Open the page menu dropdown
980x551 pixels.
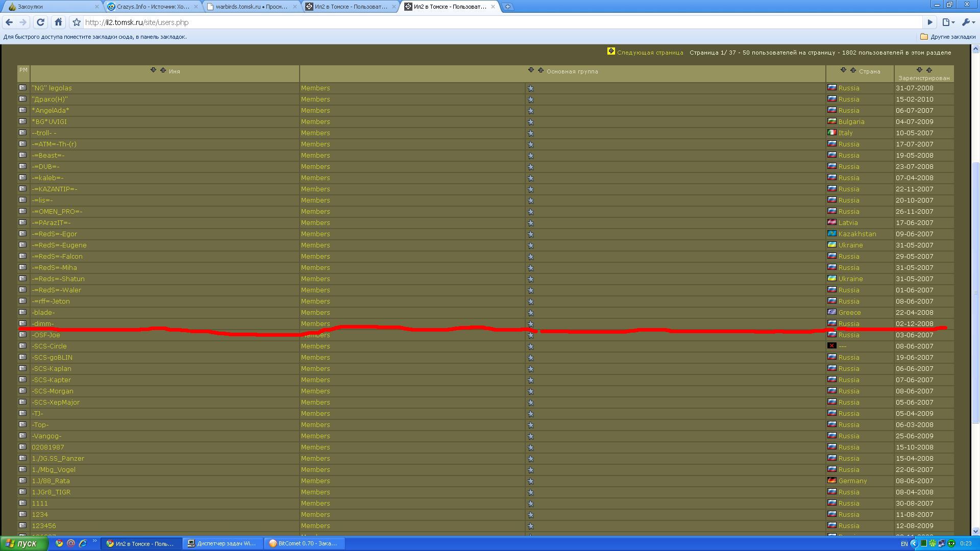(x=948, y=22)
